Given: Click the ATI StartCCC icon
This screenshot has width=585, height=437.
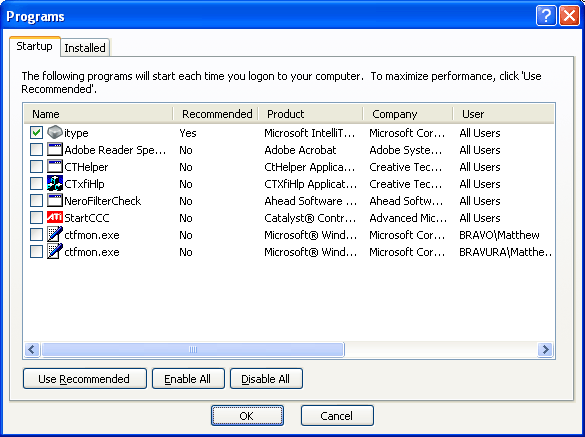Looking at the screenshot, I should pyautogui.click(x=55, y=218).
